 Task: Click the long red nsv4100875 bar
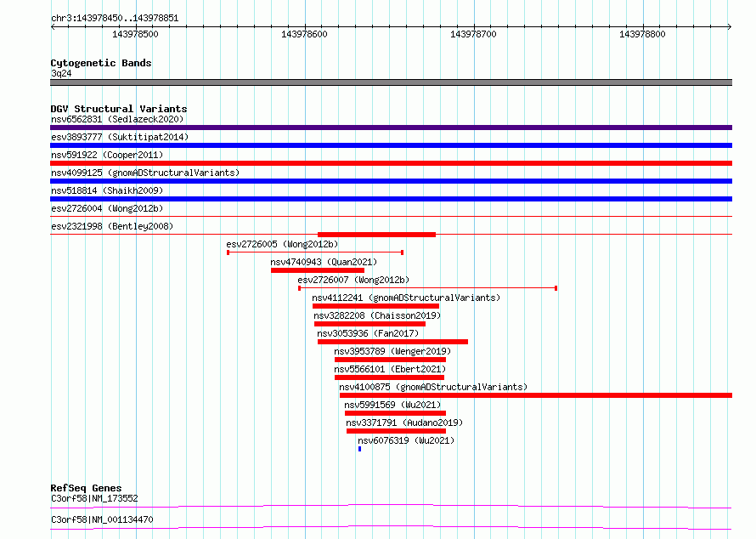[x=536, y=395]
